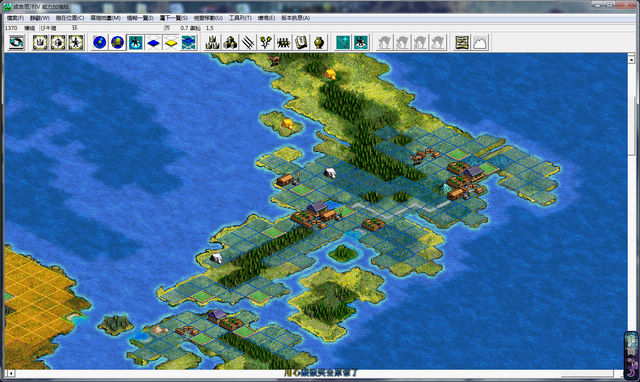The width and height of the screenshot is (640, 382).
Task: Toggle the yellow tile overlay button
Action: click(171, 42)
